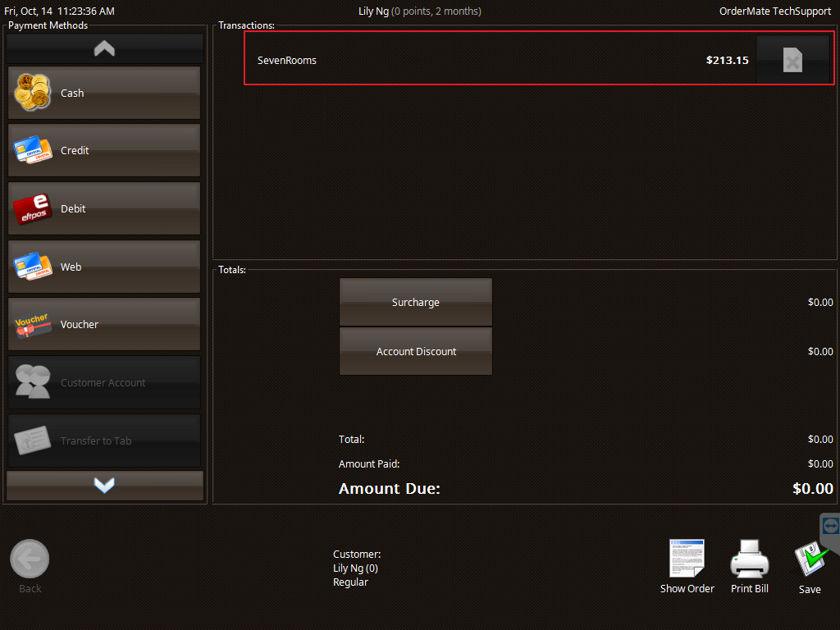Pick the Debit eftpos payment option
Screen dimensions: 840x630
point(103,208)
